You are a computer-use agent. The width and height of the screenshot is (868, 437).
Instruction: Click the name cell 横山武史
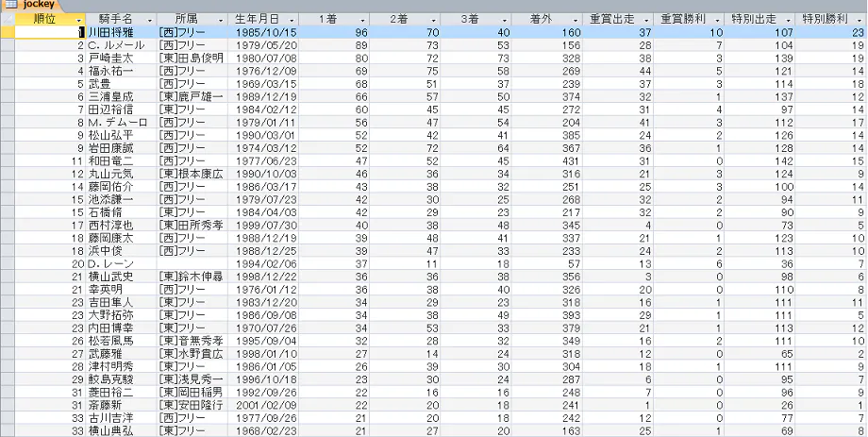tap(121, 277)
